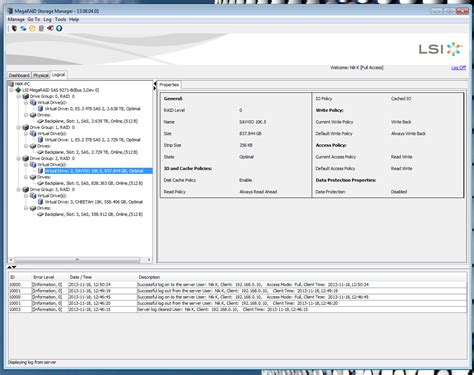Click the cylinder icon of Virtual Drive 0
The image size is (474, 375).
tap(40, 109)
